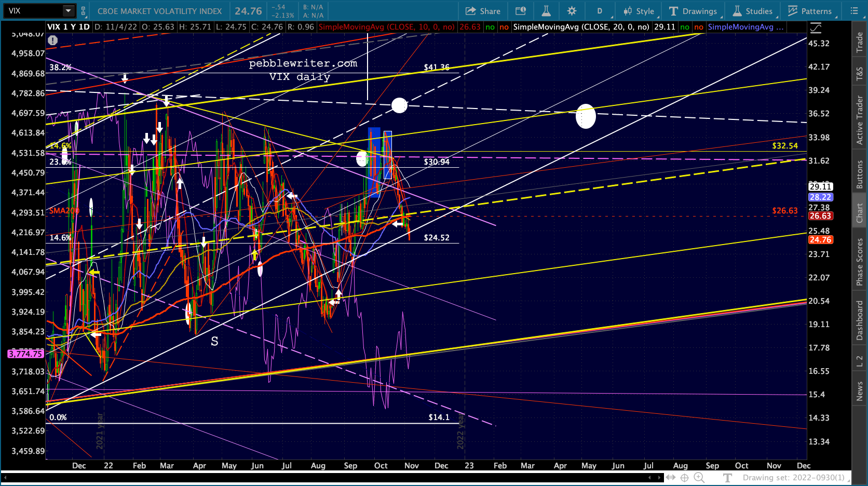Open the flask Edit Studies icon
The image size is (868, 486).
(546, 11)
